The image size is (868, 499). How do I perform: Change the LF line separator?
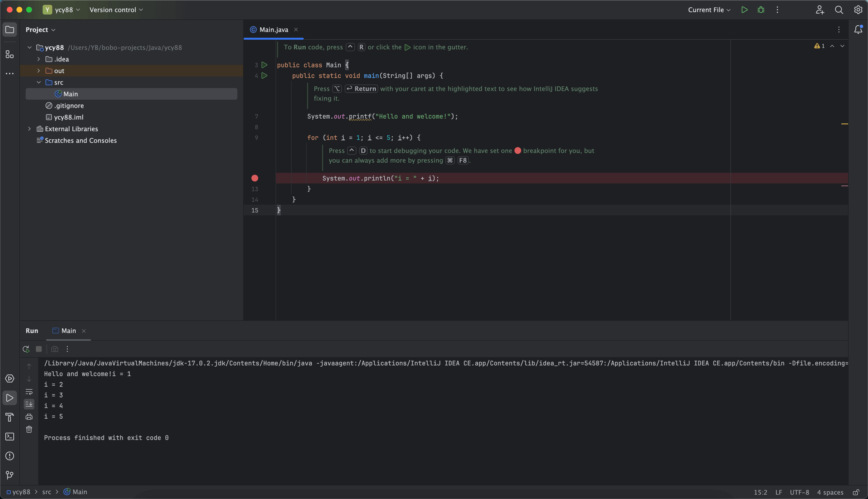click(778, 492)
